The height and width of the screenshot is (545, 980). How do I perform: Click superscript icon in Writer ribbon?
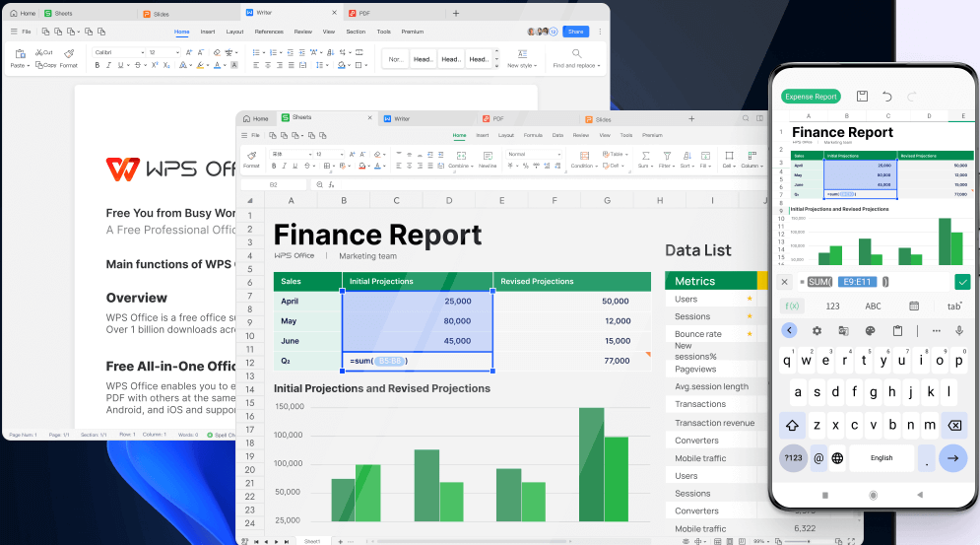coord(155,65)
